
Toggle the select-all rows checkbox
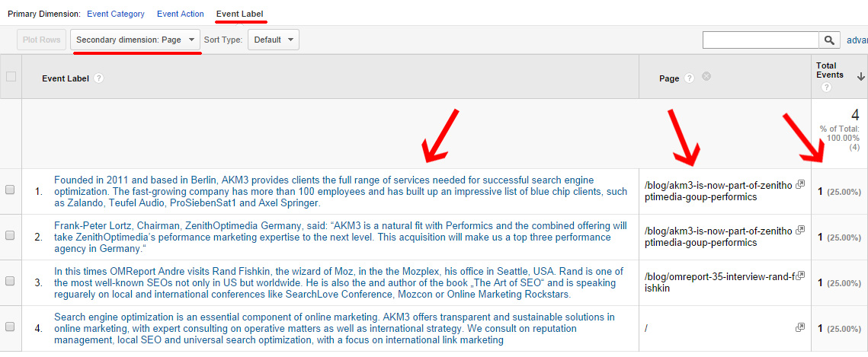pos(11,76)
